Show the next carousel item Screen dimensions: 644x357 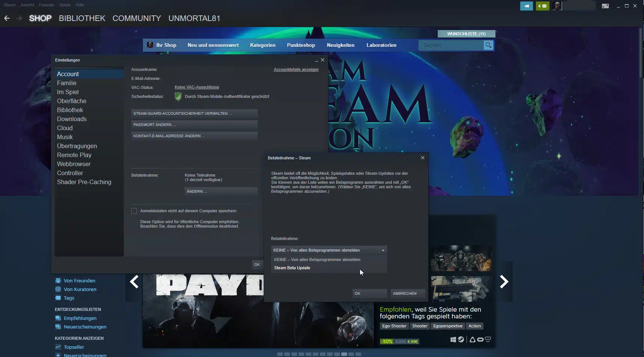(x=504, y=282)
